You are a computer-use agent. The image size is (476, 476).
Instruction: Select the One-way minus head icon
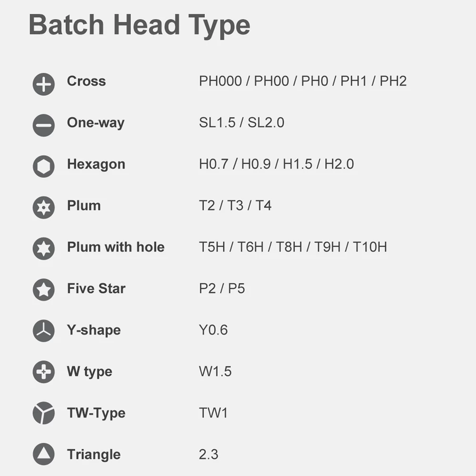click(x=44, y=125)
